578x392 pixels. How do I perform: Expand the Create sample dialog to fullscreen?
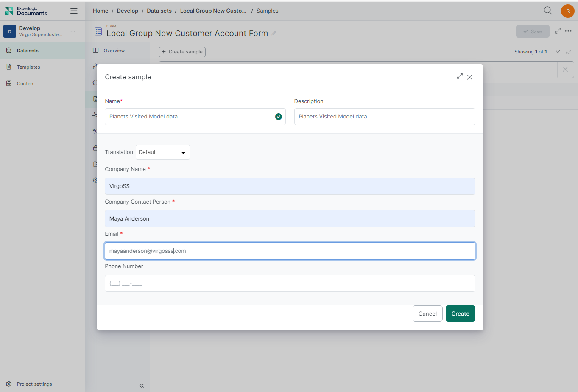(460, 76)
